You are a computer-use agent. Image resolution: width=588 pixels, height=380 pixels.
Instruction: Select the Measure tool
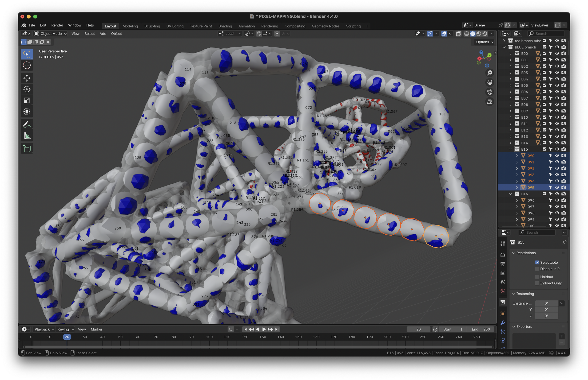(27, 136)
